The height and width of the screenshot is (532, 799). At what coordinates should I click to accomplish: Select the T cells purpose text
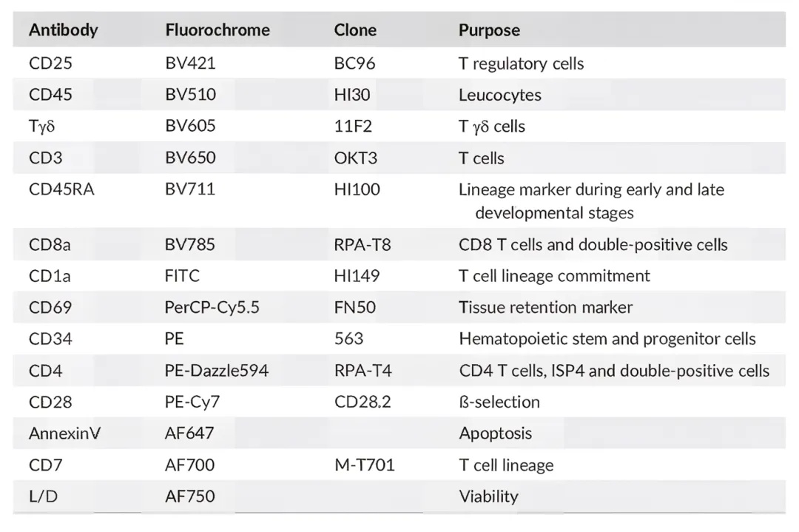pos(482,158)
